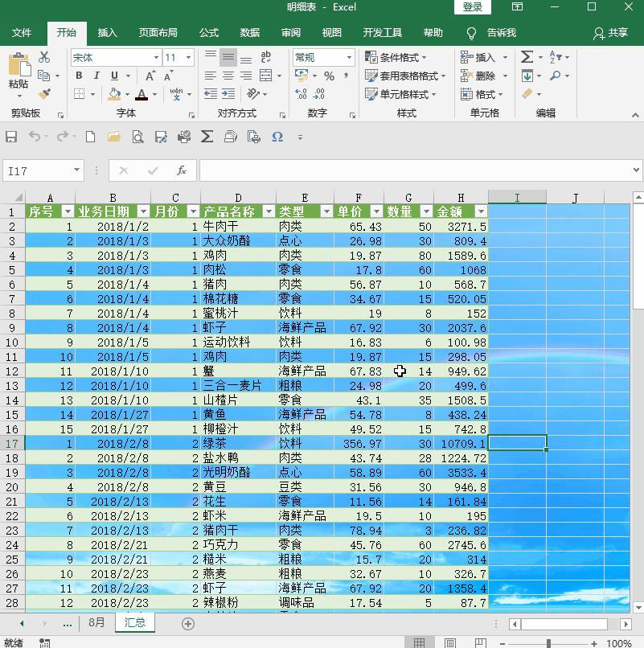
Task: Click the AutoSum Σ icon on Quick Access Toolbar
Action: pyautogui.click(x=207, y=137)
